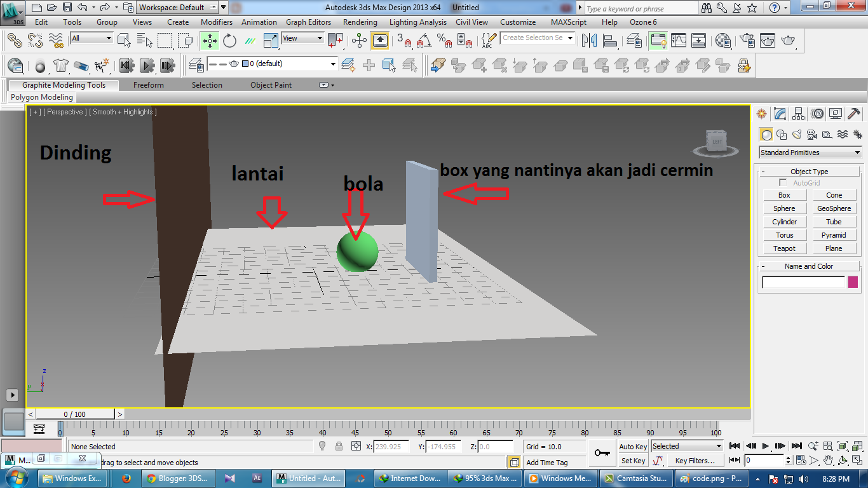The width and height of the screenshot is (868, 488).
Task: Select the Shapes category icon
Action: pyautogui.click(x=782, y=135)
